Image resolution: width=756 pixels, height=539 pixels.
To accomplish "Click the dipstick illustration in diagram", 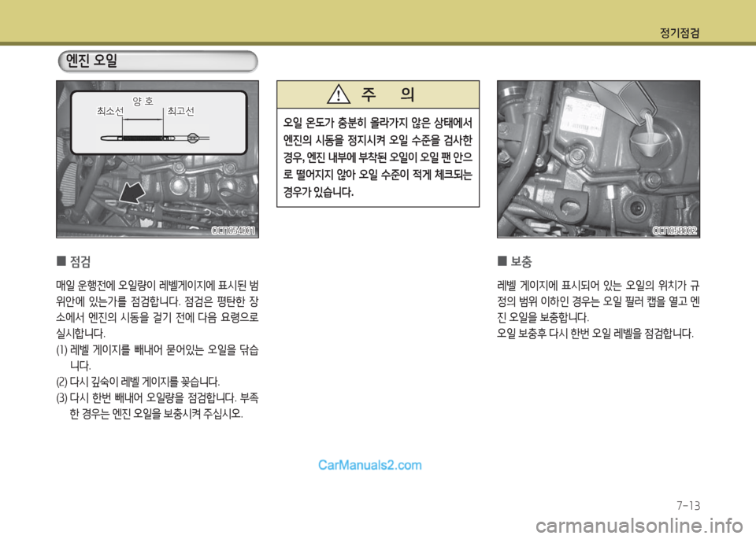I will [x=155, y=138].
